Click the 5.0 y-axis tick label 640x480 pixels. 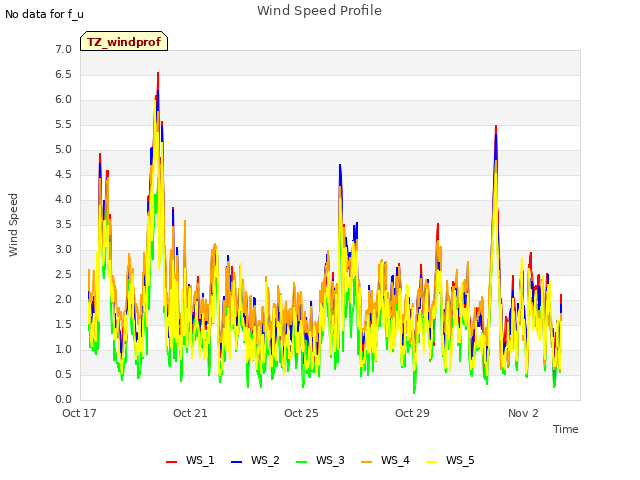pyautogui.click(x=63, y=149)
